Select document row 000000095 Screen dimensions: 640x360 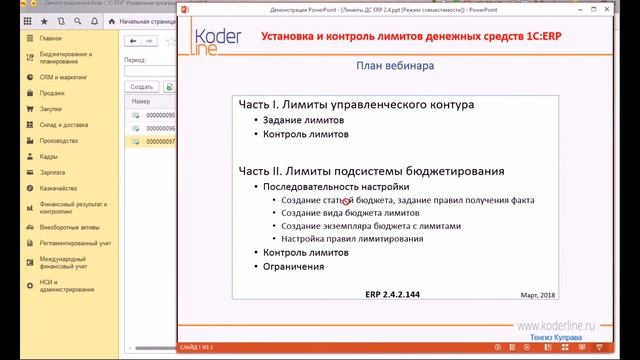(x=151, y=116)
